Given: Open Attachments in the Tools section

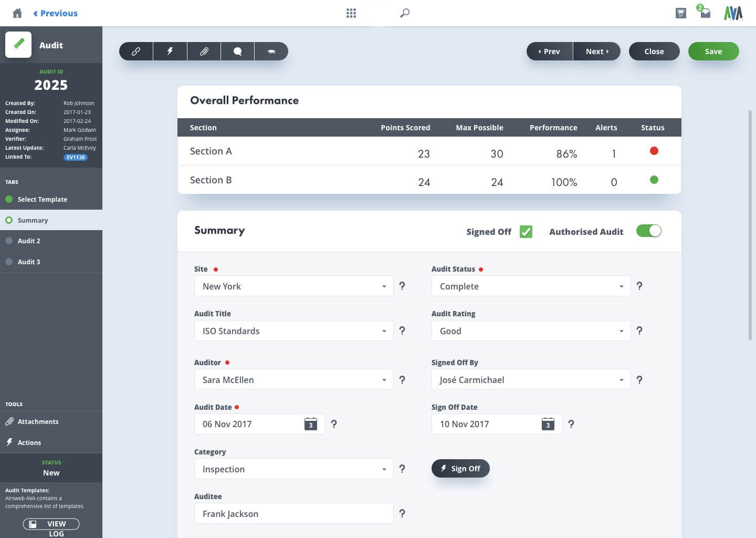Looking at the screenshot, I should tap(51, 421).
